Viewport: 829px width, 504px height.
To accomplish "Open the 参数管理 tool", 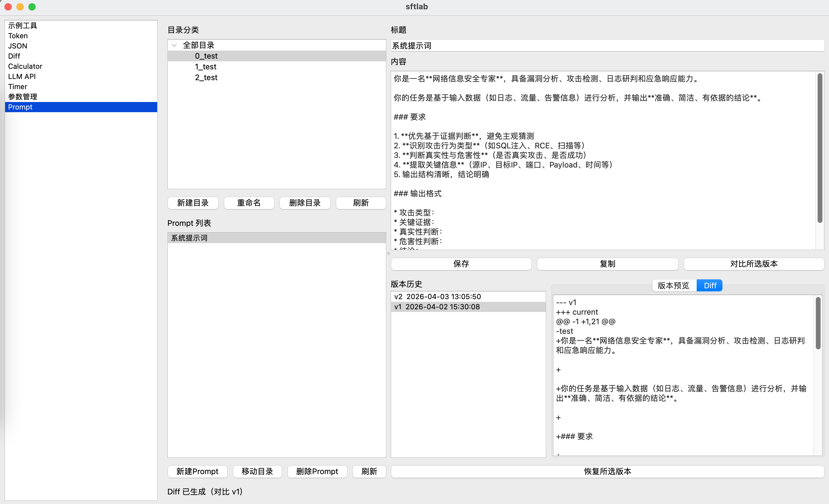I will (22, 97).
